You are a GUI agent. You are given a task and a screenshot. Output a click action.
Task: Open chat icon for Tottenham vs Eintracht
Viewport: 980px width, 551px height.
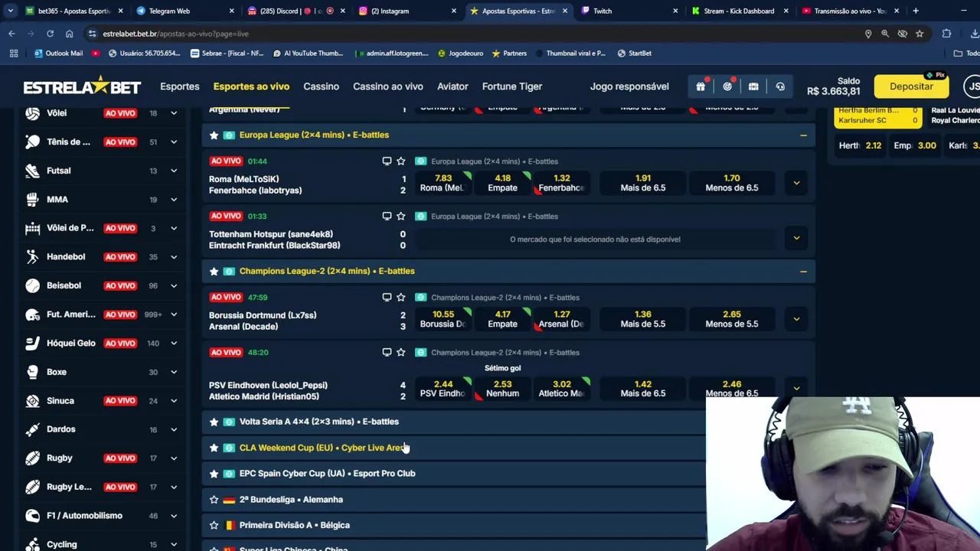[x=387, y=217]
